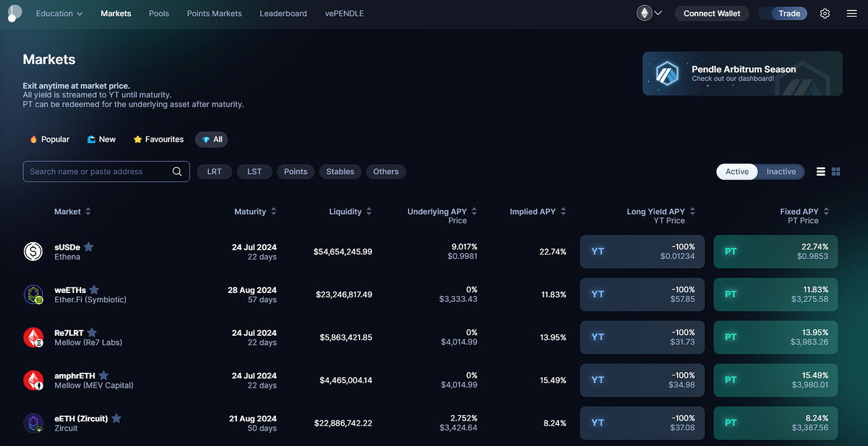Select the Active markets toggle
Screen dimensions: 868x446
(x=737, y=172)
